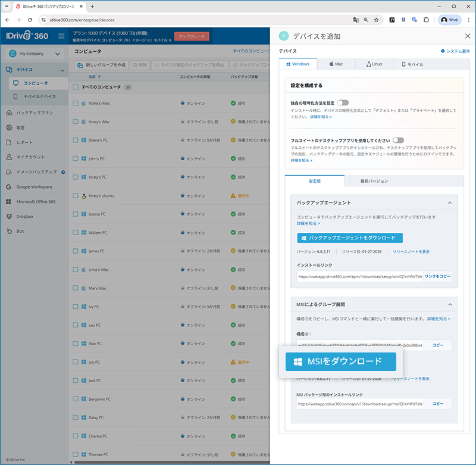This screenshot has height=465, width=476.
Task: Click the Dropbox icon in the sidebar
Action: click(x=9, y=216)
